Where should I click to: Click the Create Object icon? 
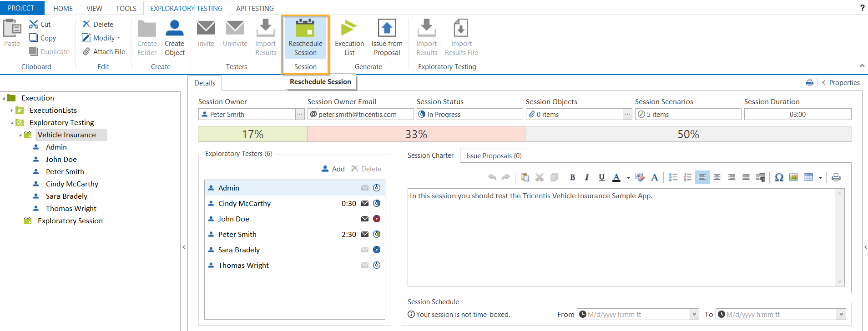tap(174, 28)
